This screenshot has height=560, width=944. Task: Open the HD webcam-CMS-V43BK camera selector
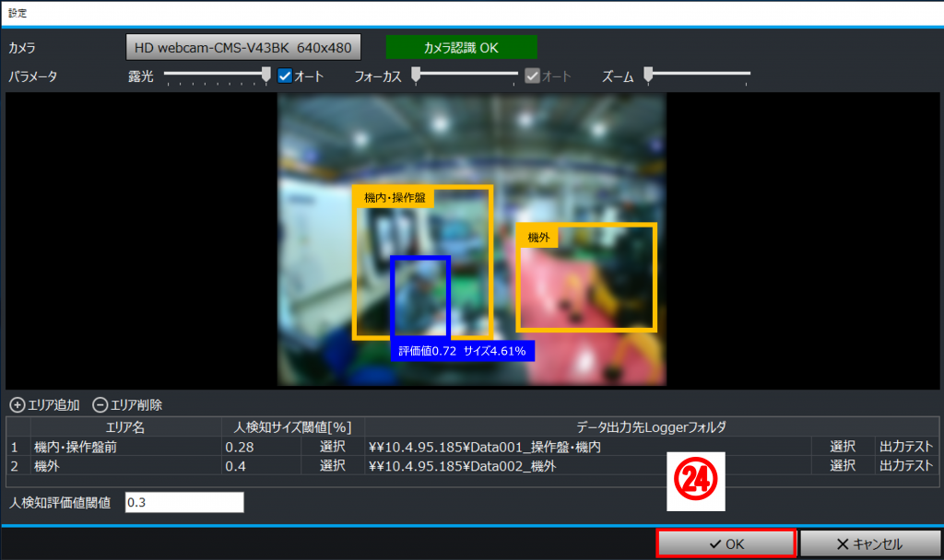[x=243, y=48]
